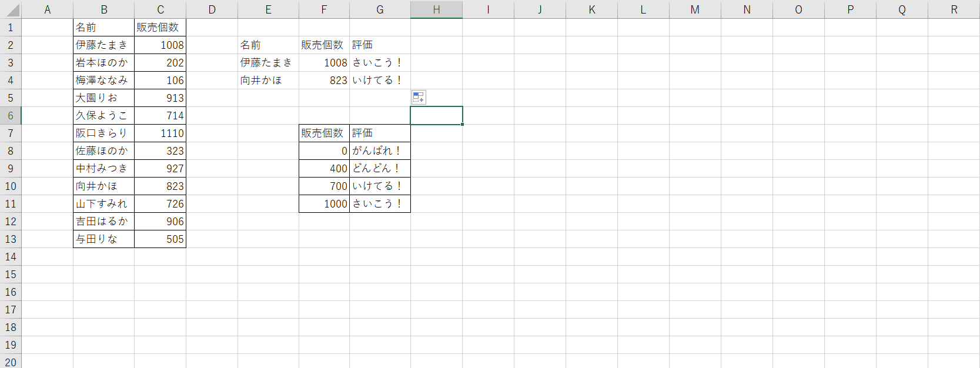The image size is (980, 368).
Task: Click the active cell H6
Action: click(x=436, y=116)
